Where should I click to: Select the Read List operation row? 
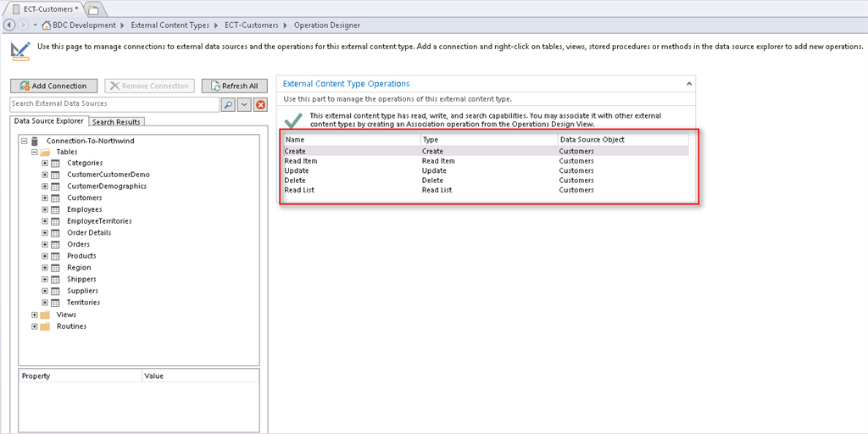[x=486, y=190]
